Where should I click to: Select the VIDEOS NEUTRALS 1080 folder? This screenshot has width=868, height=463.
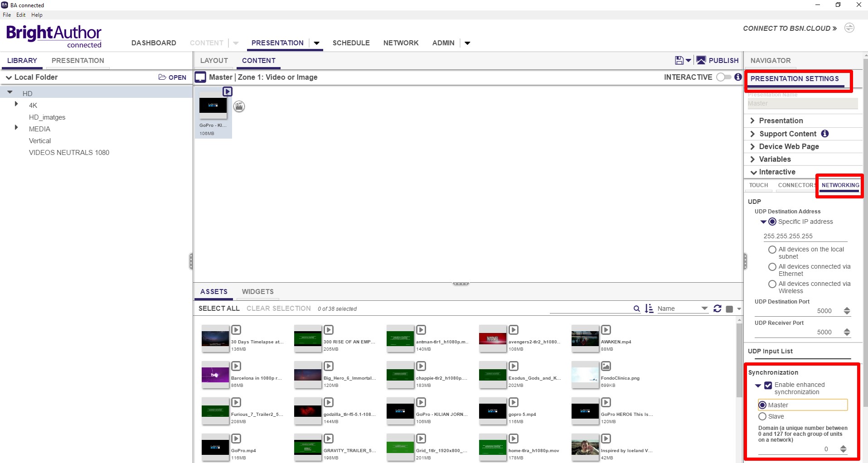69,153
